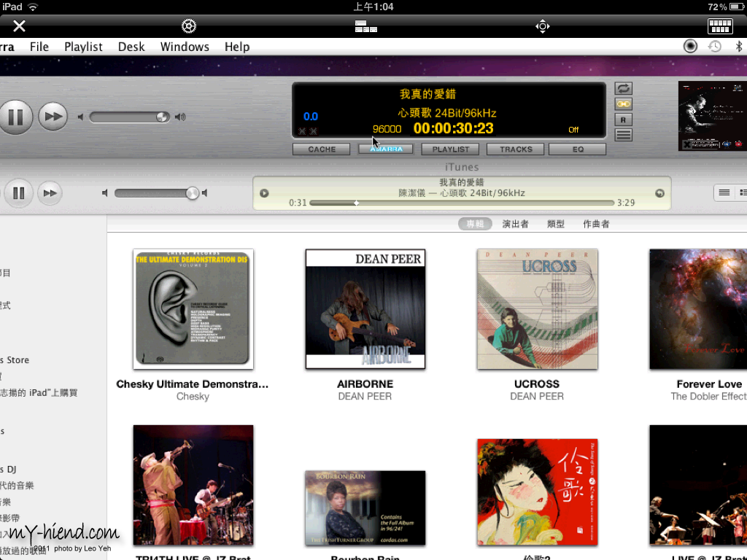Image resolution: width=747 pixels, height=560 pixels.
Task: Click the round arrow icon right of the iTunes song info
Action: pyautogui.click(x=659, y=193)
